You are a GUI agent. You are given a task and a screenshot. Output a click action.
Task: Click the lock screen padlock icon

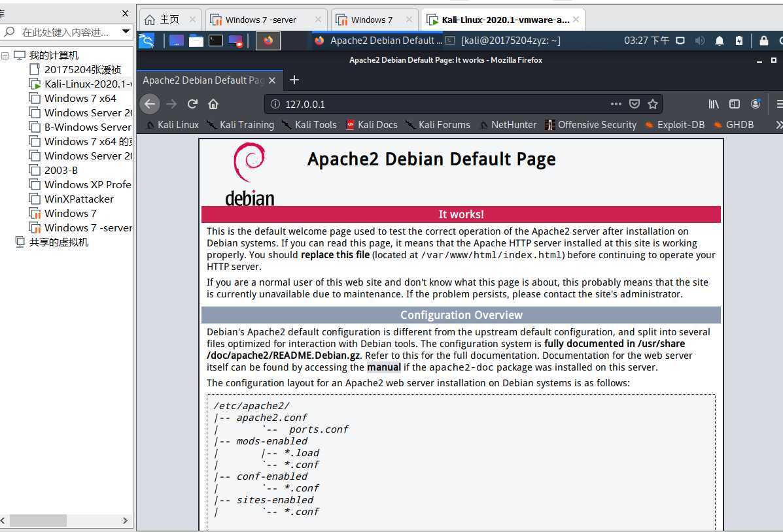coord(763,41)
